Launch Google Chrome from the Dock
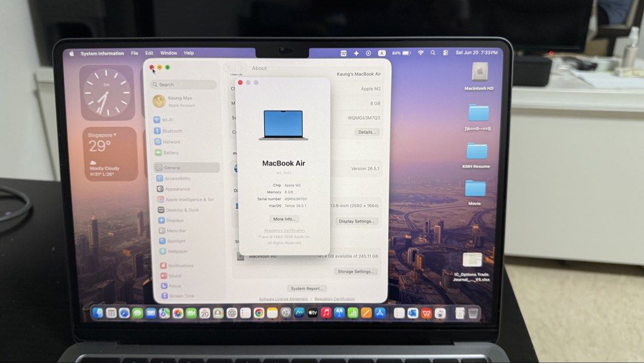The width and height of the screenshot is (644, 363). 259,313
